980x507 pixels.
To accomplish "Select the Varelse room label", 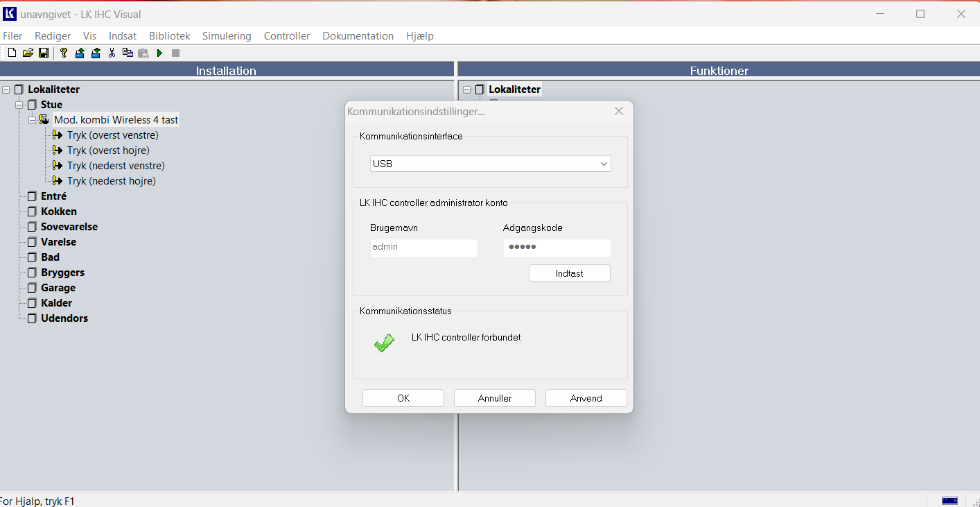I will (x=59, y=242).
